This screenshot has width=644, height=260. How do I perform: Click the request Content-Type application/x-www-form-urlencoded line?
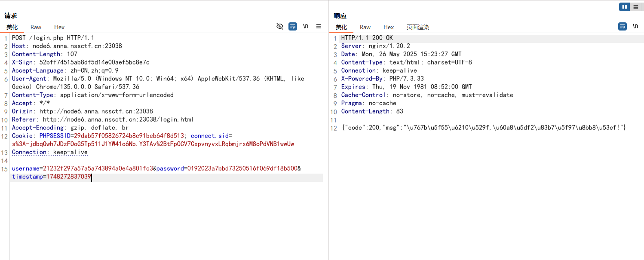point(93,95)
